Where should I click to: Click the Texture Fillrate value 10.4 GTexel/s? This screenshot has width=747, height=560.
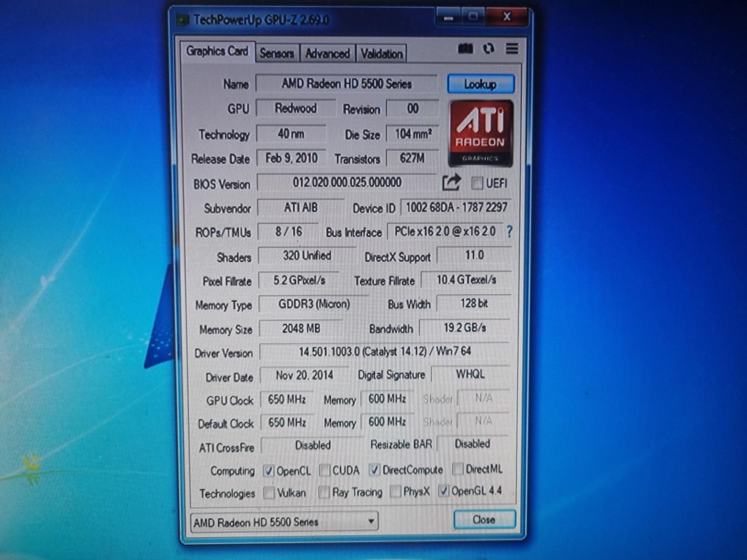coord(466,280)
